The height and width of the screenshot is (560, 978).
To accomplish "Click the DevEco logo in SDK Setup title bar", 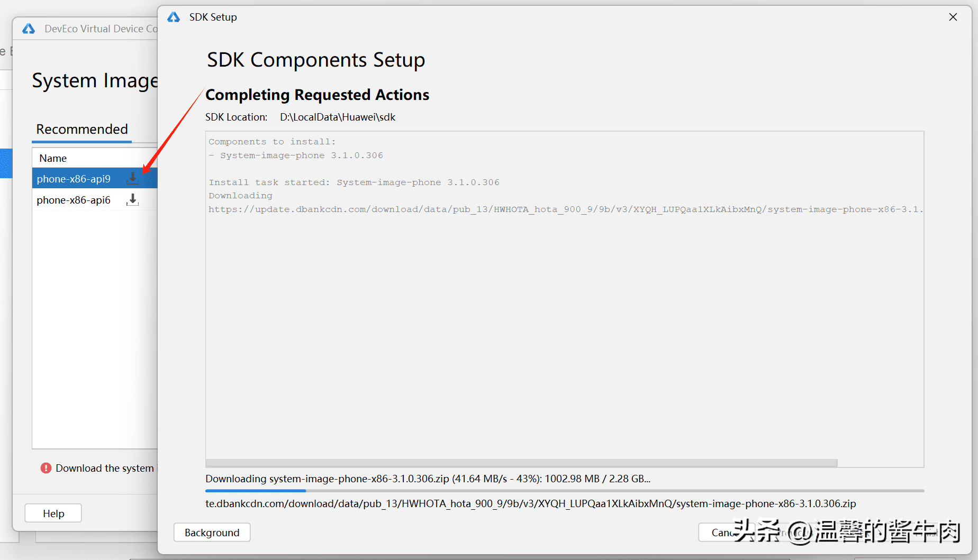I will [x=174, y=17].
